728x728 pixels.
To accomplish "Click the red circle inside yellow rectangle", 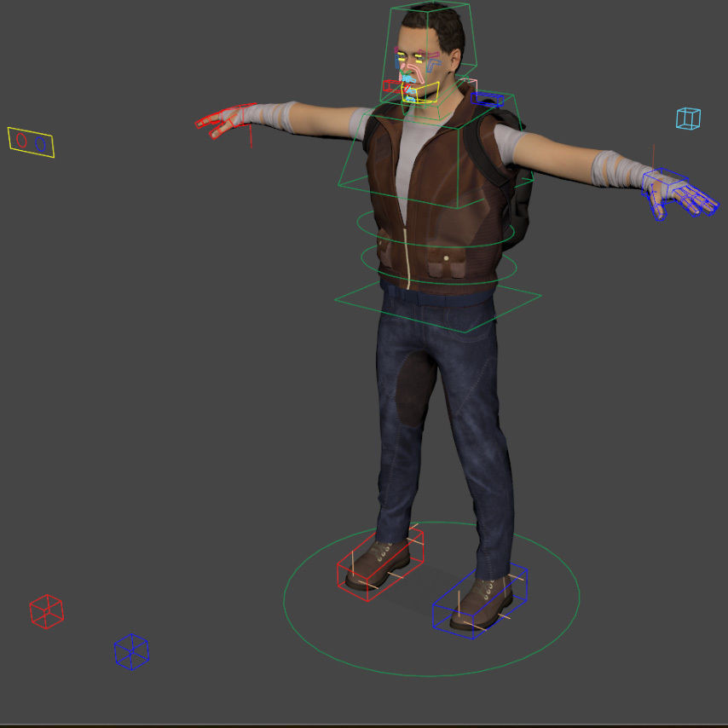I will point(21,140).
